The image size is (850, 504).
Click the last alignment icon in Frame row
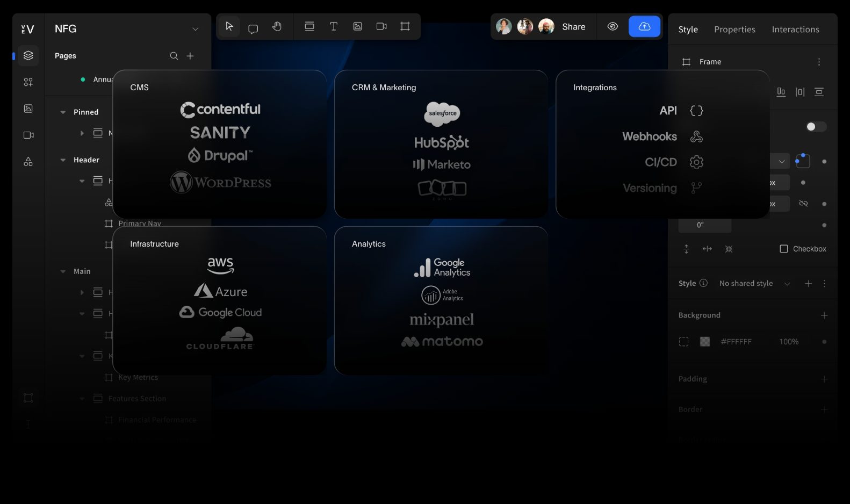click(819, 92)
